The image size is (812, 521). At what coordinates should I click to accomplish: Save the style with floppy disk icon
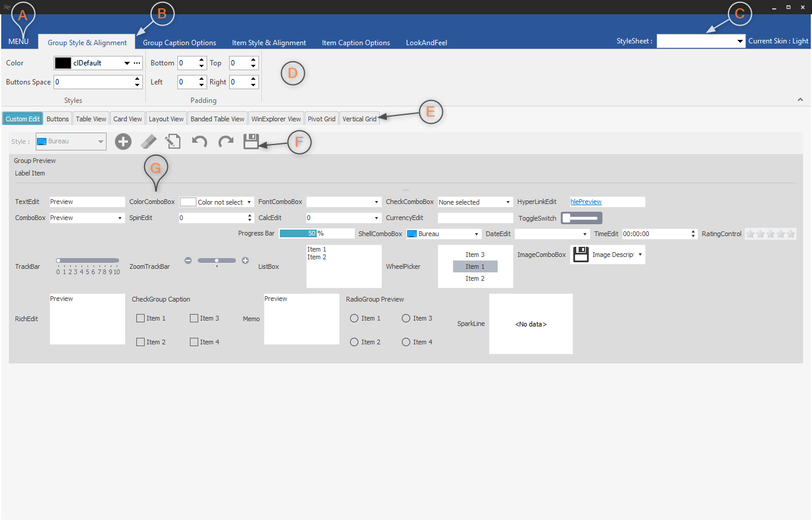click(x=251, y=142)
